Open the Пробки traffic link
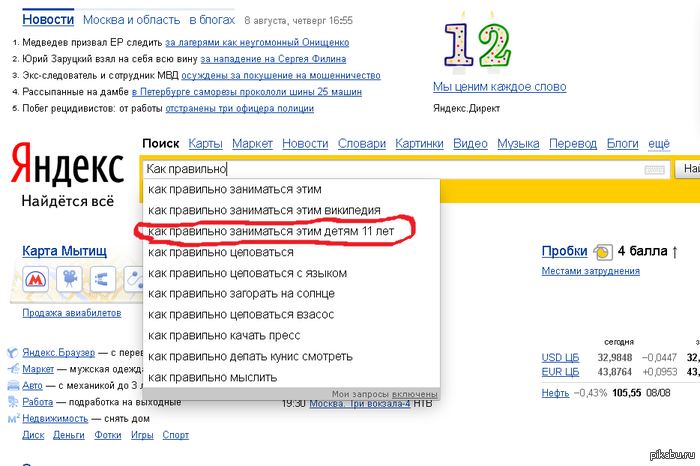This screenshot has height=466, width=700. coord(564,251)
